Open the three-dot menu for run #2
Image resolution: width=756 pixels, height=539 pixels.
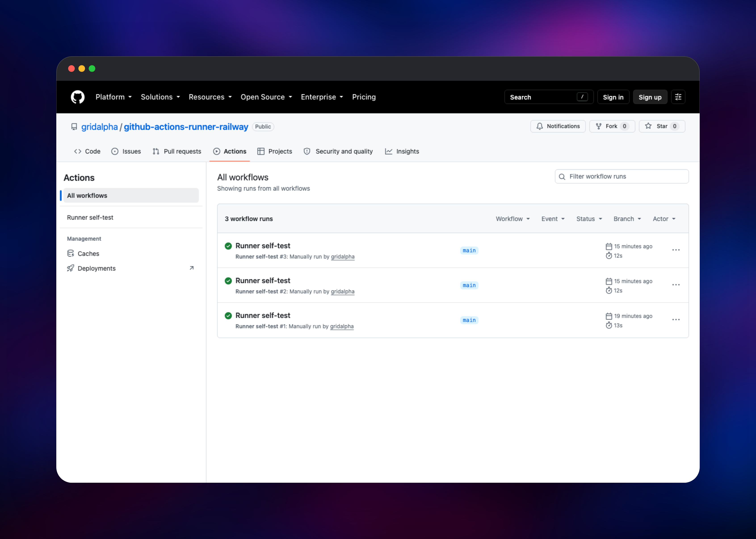pyautogui.click(x=676, y=285)
